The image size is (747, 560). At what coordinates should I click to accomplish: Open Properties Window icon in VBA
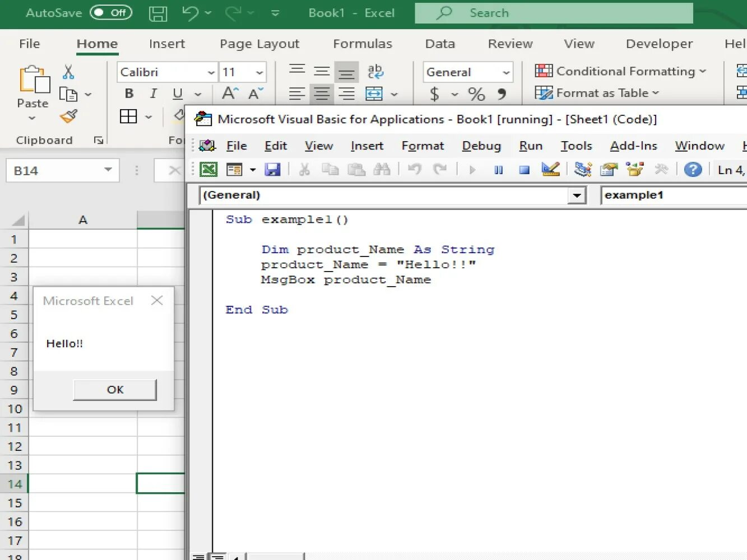pos(609,169)
